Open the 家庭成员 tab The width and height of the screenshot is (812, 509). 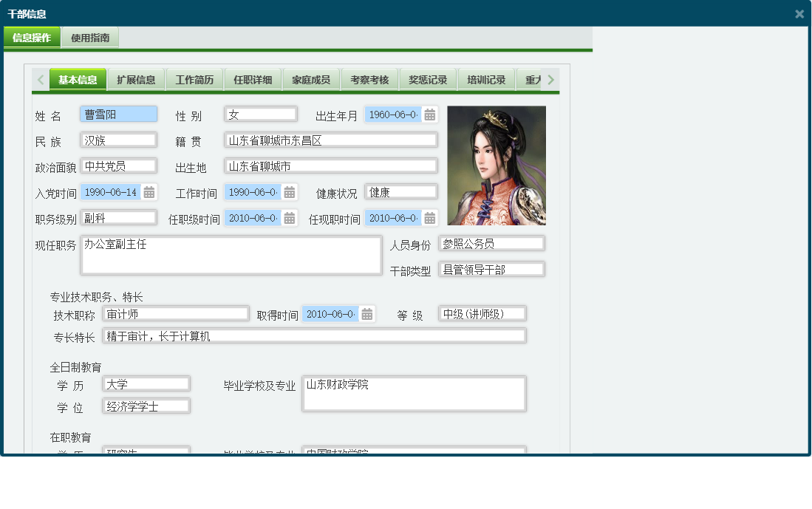pos(311,79)
